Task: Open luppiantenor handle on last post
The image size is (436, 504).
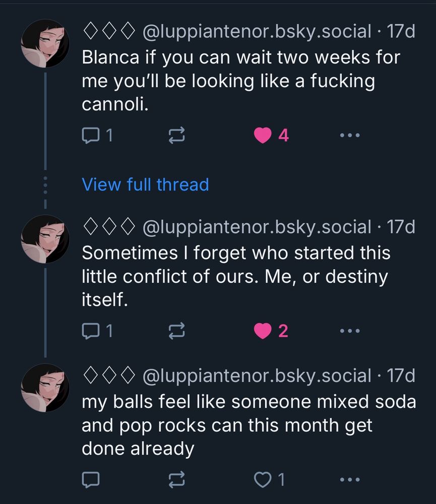Action: point(257,375)
